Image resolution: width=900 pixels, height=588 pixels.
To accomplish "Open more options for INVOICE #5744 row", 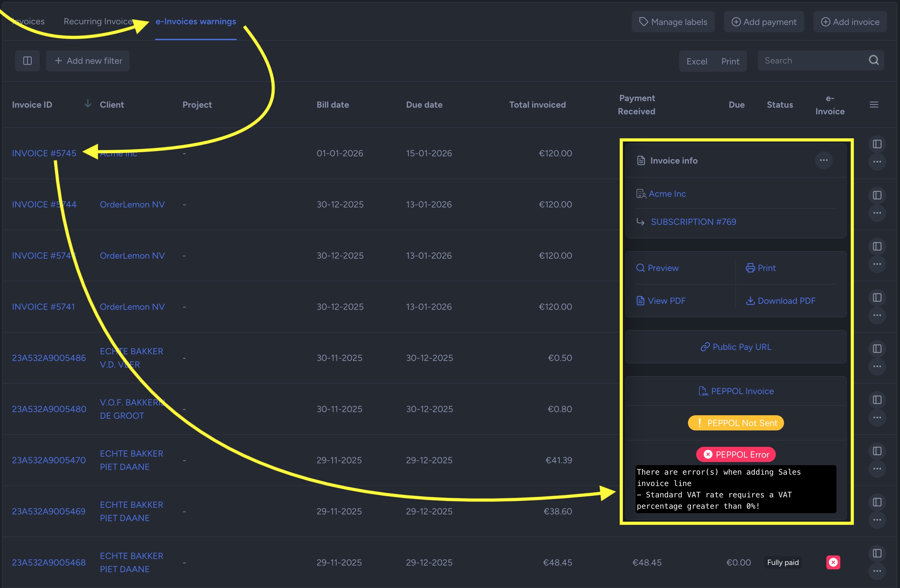I will [x=877, y=213].
